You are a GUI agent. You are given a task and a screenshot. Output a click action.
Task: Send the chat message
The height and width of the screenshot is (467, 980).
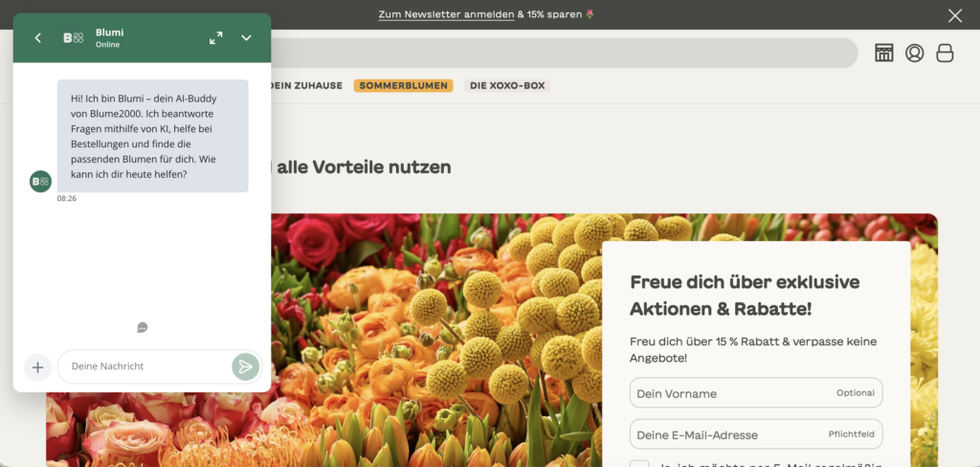click(246, 367)
